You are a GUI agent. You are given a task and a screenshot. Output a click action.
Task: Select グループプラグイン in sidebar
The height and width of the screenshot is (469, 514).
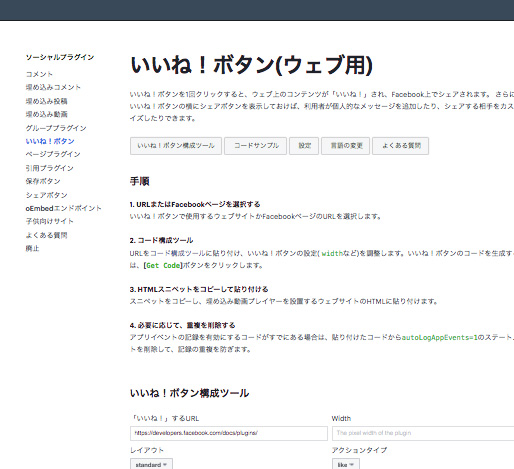pos(56,128)
